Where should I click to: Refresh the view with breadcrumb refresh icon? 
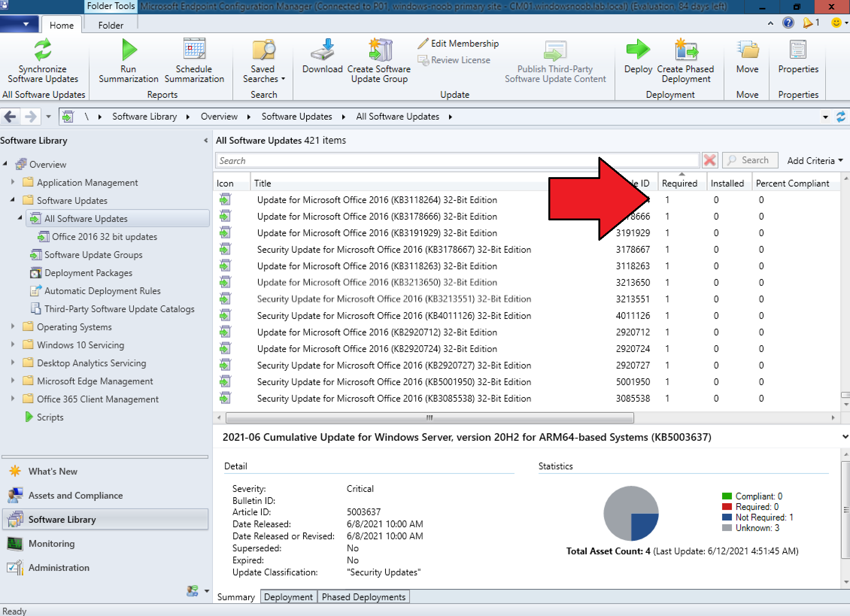click(841, 117)
